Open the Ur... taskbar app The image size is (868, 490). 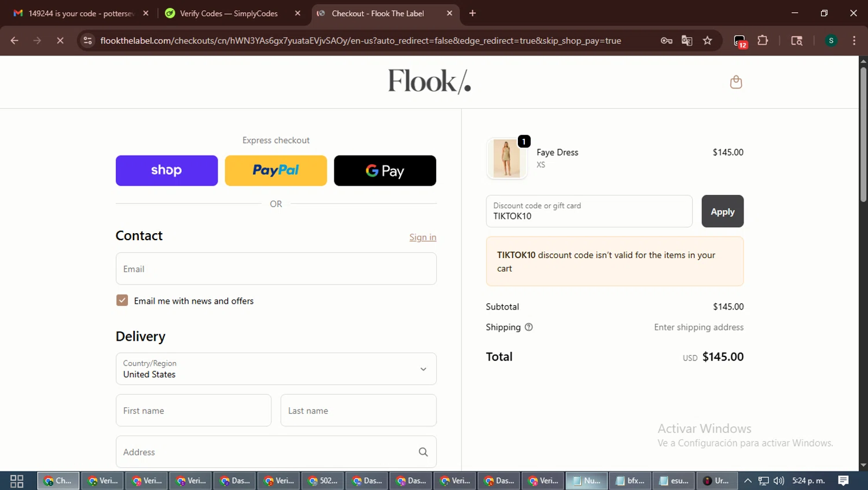pyautogui.click(x=716, y=481)
